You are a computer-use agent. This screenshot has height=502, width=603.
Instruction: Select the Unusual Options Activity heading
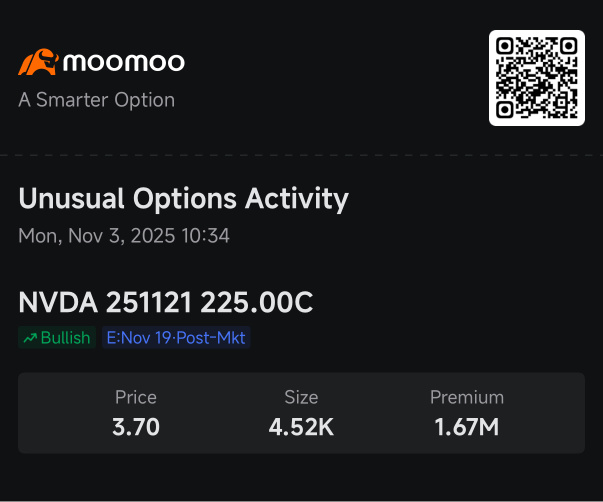(183, 199)
